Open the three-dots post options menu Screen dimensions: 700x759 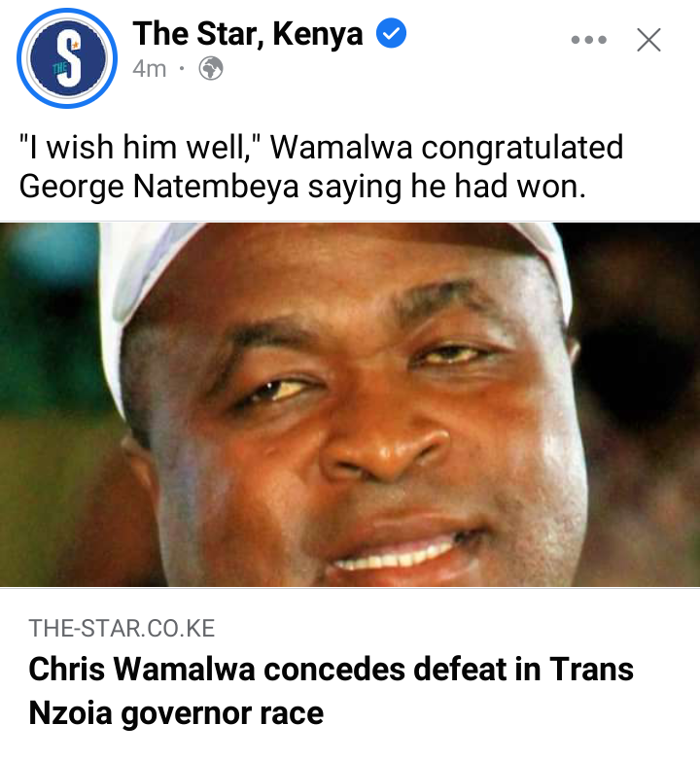[x=588, y=40]
